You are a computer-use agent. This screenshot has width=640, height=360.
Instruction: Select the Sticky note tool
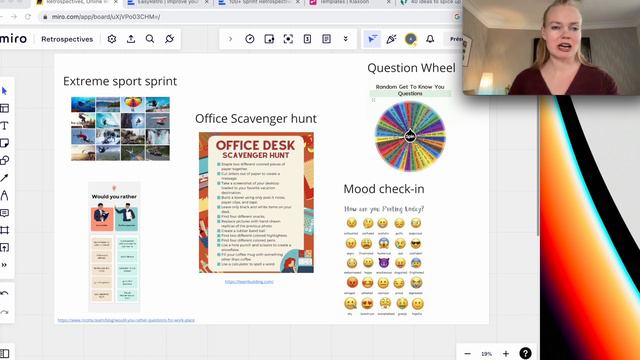(x=4, y=143)
